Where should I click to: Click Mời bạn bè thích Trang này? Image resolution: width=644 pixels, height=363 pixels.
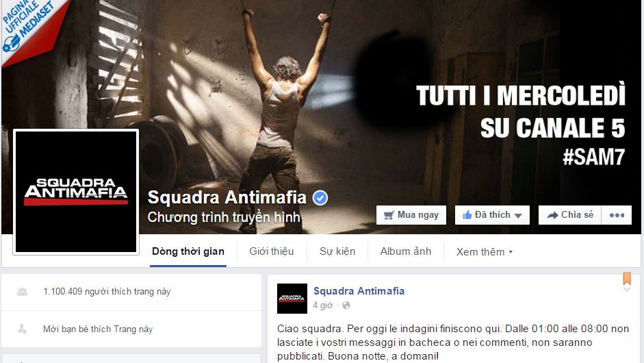click(98, 329)
